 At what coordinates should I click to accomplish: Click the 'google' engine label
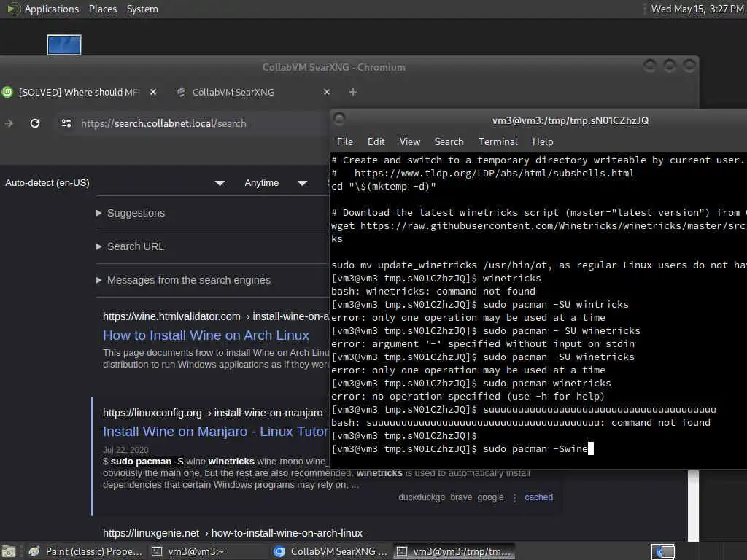(x=490, y=497)
